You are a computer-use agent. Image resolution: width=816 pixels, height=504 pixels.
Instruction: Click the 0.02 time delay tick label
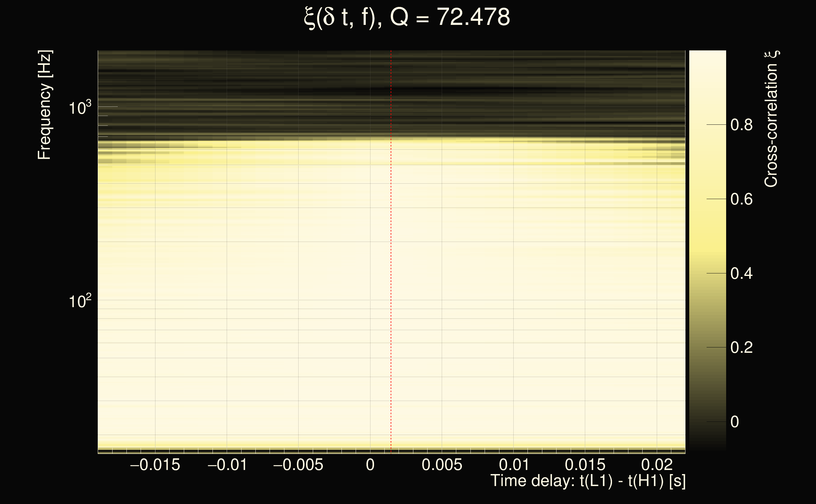657,465
